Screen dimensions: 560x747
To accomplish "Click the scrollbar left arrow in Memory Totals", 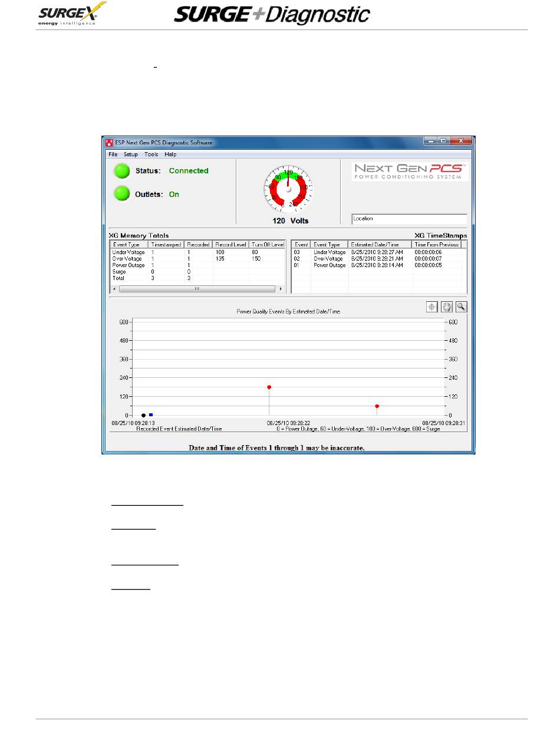I will pos(114,289).
